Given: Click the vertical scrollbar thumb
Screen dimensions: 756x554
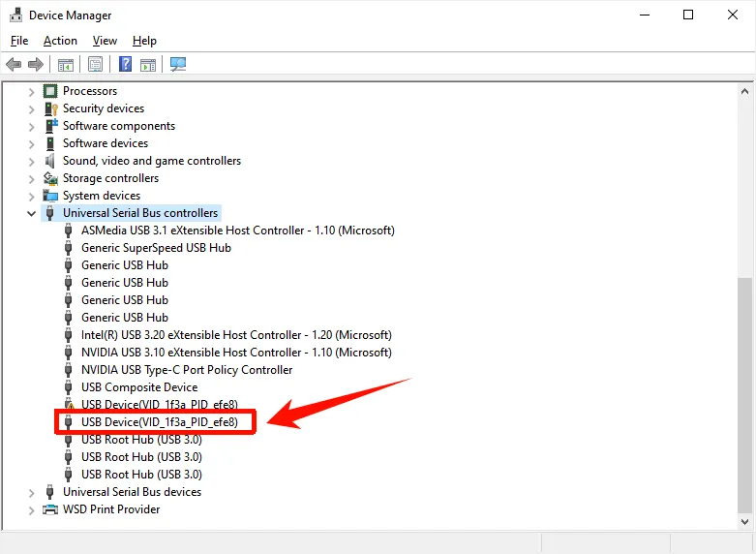Looking at the screenshot, I should tap(745, 396).
